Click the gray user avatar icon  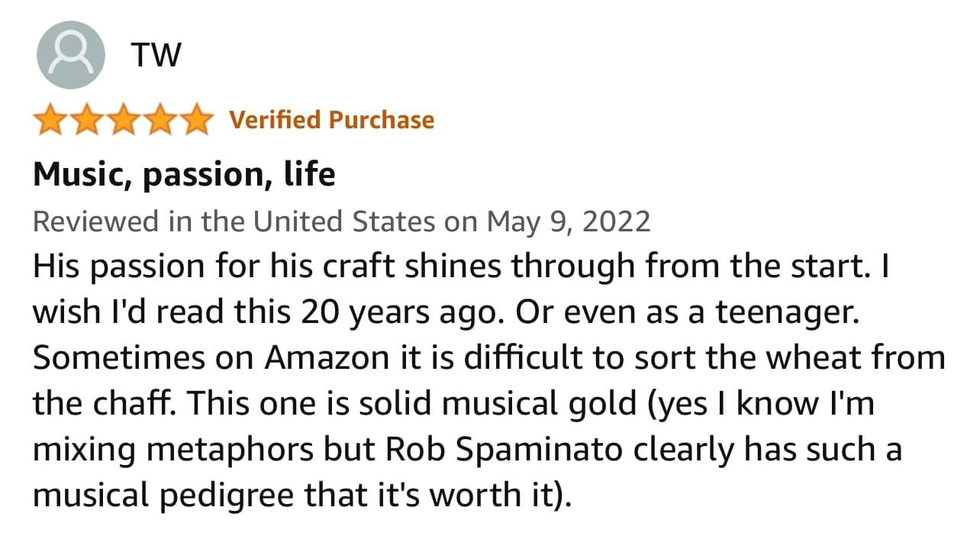click(x=70, y=54)
